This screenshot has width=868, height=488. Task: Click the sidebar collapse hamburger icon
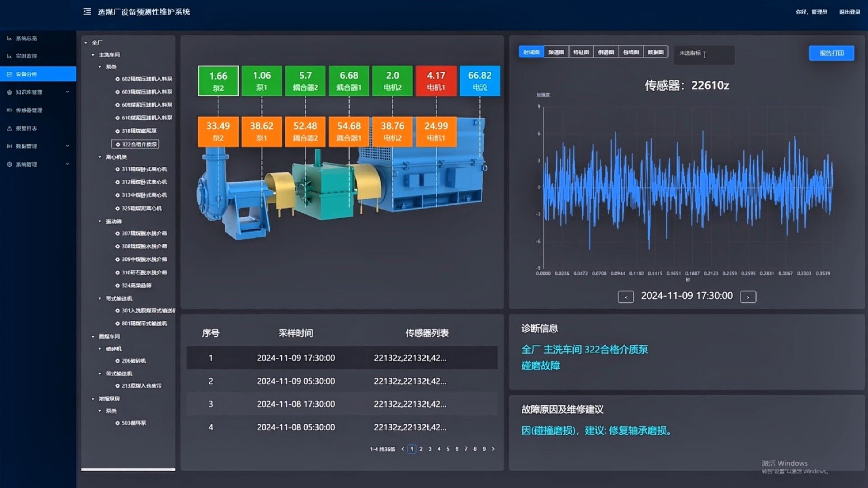87,12
